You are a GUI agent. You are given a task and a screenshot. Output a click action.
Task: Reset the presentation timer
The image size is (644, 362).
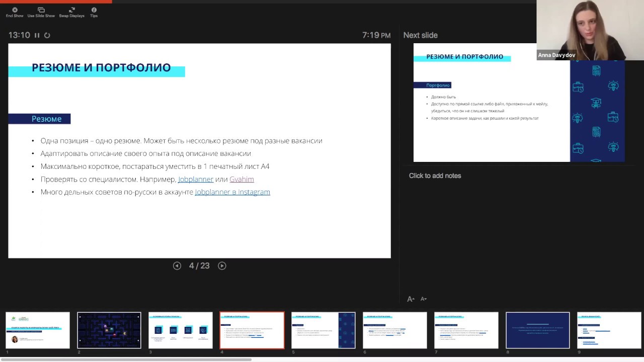pos(47,35)
